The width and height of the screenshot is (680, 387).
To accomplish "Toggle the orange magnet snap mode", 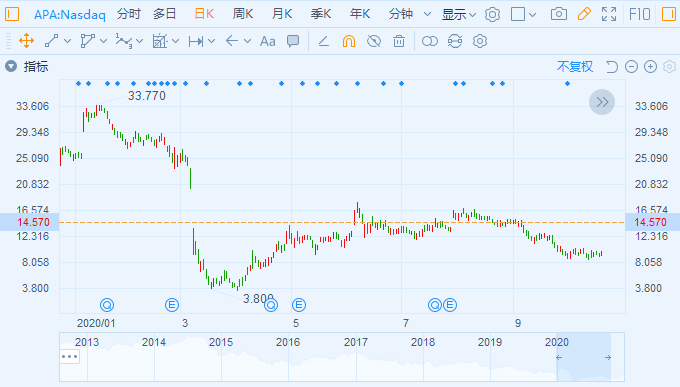I will click(349, 41).
